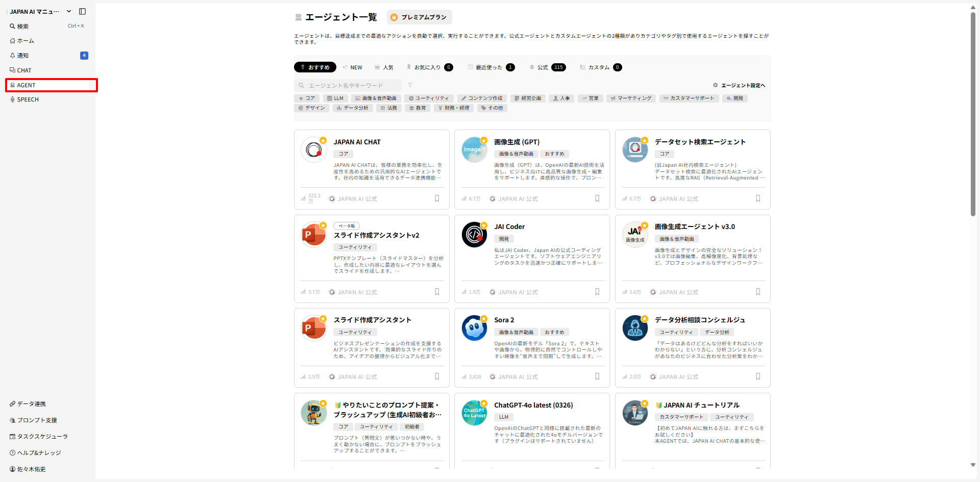Open ヘルプ&ナレッジ from the sidebar
Viewport: 980px width, 482px height.
coord(12,453)
